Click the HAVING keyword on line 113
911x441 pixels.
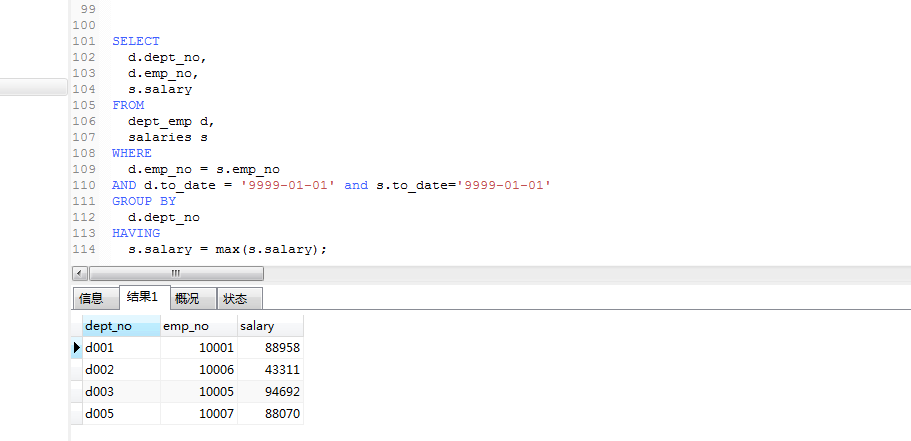point(136,233)
